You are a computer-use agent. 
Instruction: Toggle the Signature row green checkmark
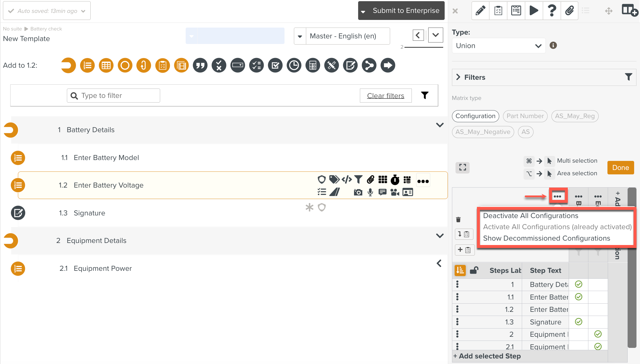578,322
